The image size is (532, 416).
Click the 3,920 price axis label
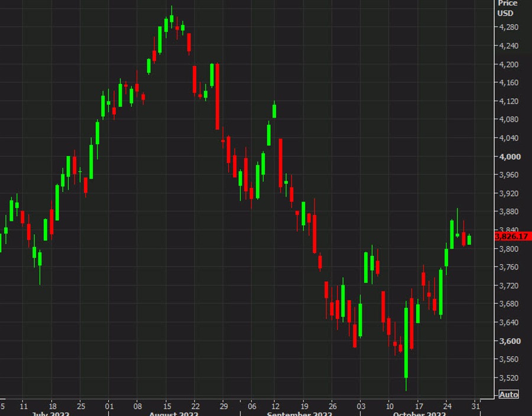(509, 193)
